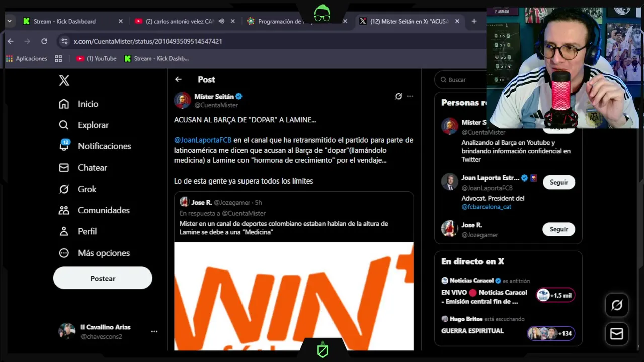Click browser forward arrow
Viewport: 644px width, 362px height.
click(27, 41)
